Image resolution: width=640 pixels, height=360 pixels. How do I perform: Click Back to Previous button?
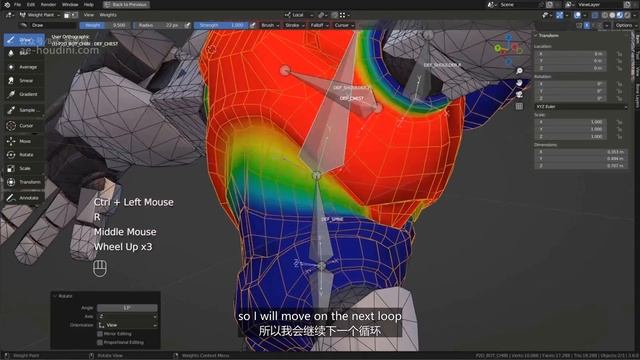(126, 4)
